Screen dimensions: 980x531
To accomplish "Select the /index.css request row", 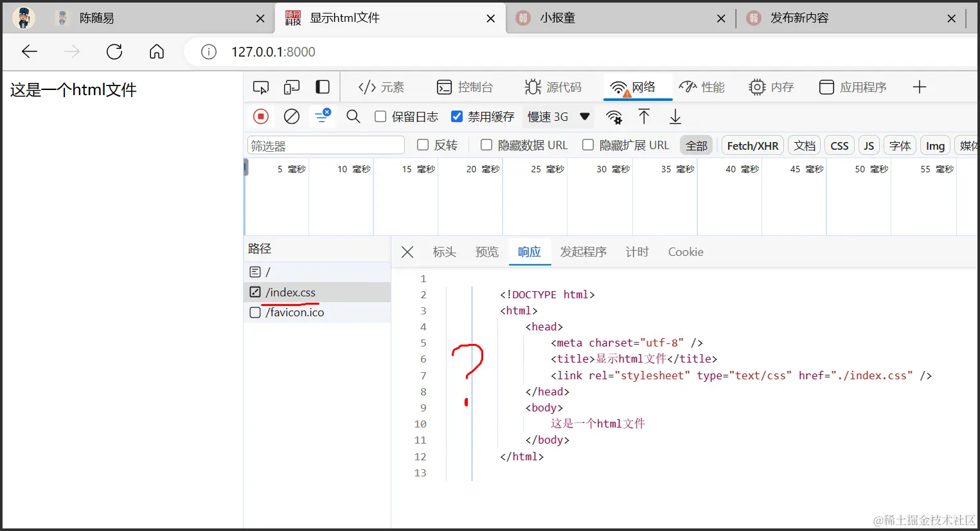I will coord(317,292).
